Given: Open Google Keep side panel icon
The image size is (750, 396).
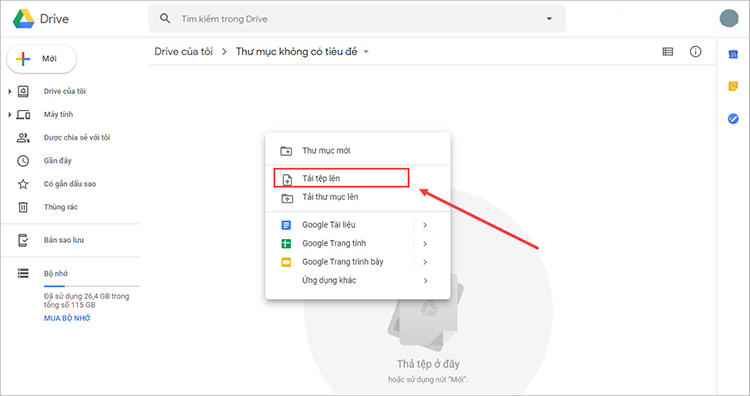Looking at the screenshot, I should click(733, 87).
